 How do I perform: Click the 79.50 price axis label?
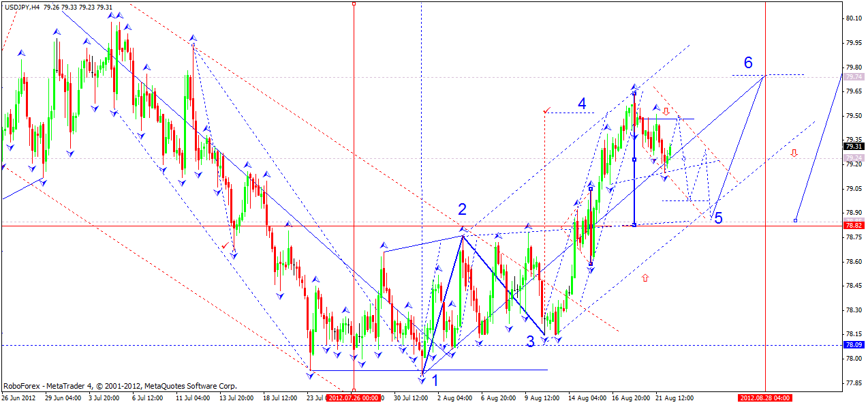[854, 116]
